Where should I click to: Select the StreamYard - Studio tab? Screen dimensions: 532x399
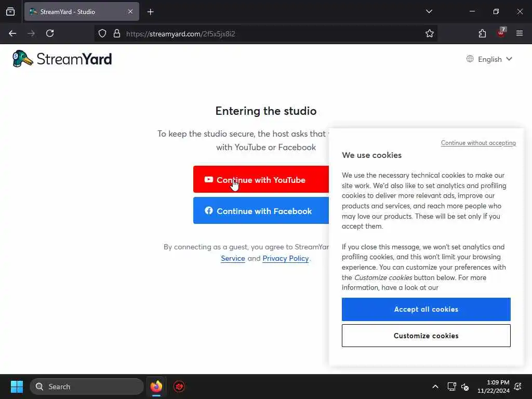82,11
